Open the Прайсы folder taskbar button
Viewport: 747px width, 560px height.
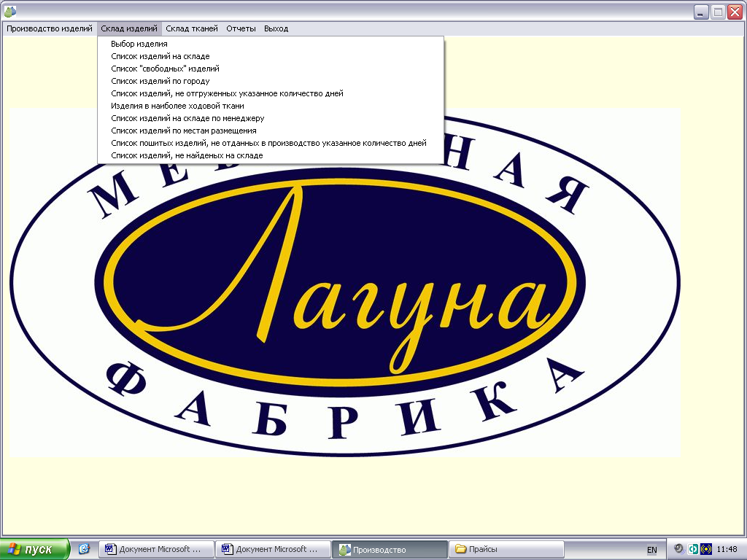[506, 549]
